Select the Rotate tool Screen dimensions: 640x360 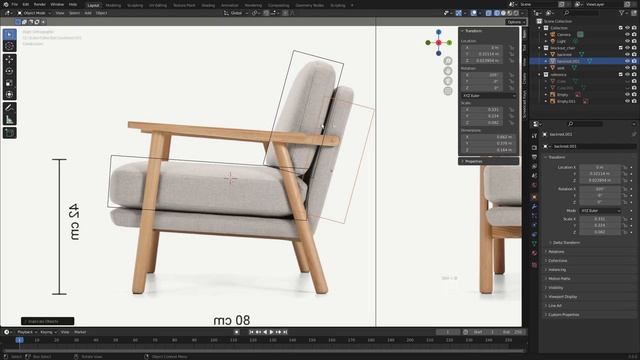click(9, 71)
